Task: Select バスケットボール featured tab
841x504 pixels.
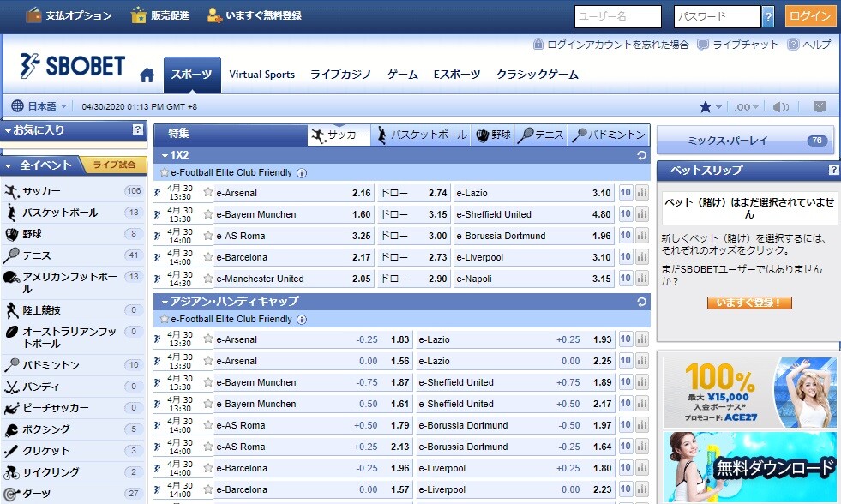Action: tap(422, 135)
